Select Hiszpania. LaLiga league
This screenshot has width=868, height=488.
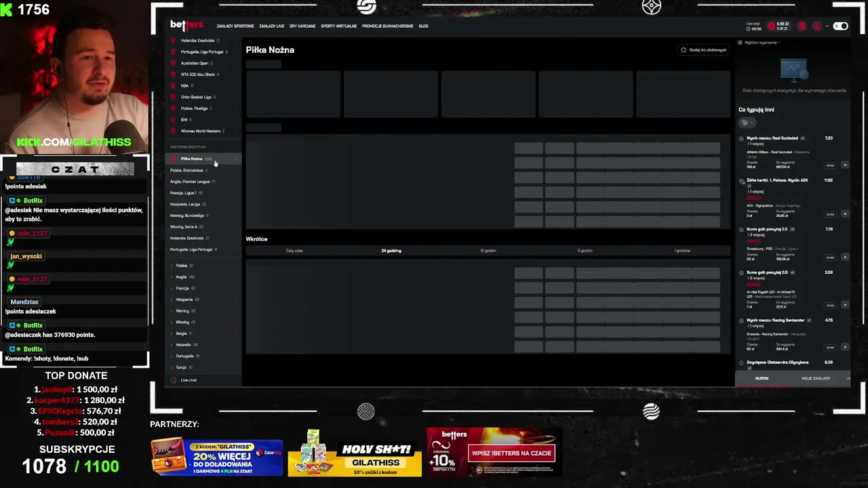(x=186, y=204)
